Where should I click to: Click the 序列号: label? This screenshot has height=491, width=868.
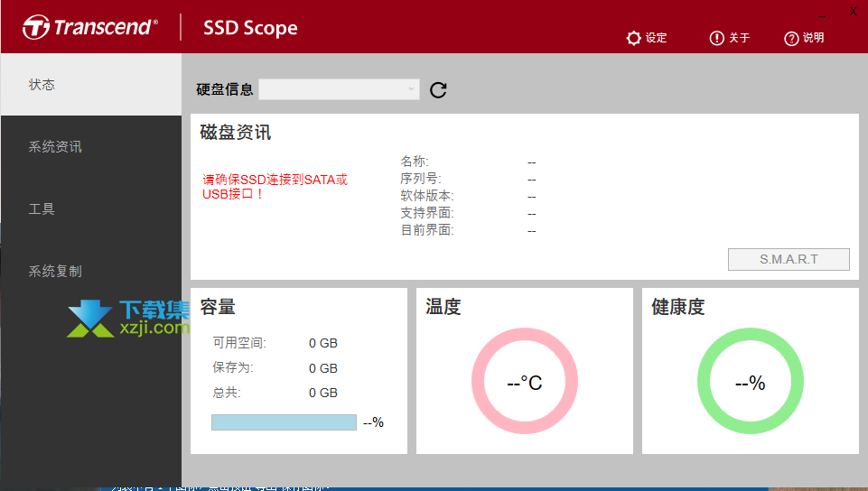click(421, 179)
